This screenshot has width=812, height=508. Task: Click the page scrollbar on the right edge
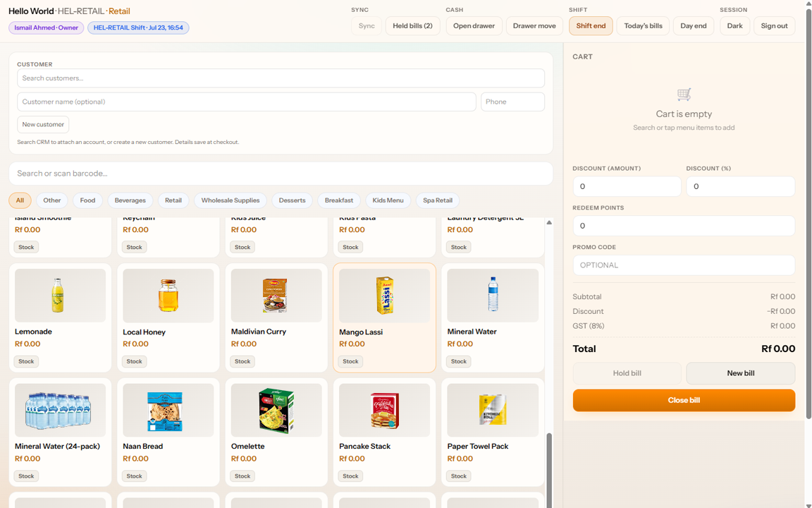pyautogui.click(x=808, y=214)
